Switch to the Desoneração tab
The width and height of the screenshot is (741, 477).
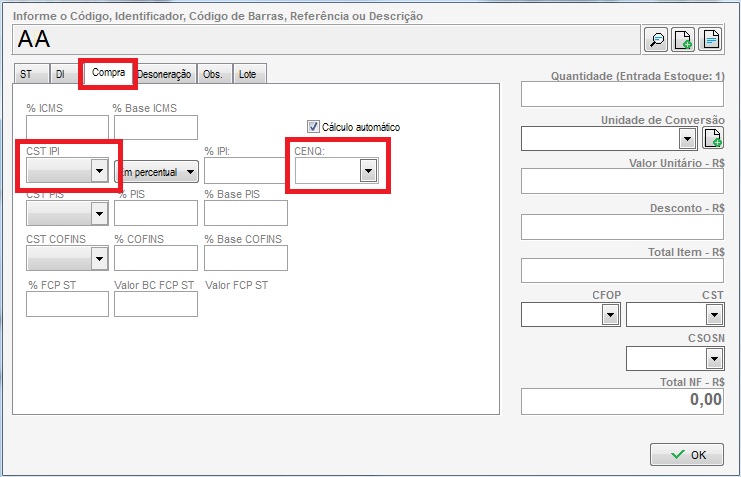click(x=164, y=74)
